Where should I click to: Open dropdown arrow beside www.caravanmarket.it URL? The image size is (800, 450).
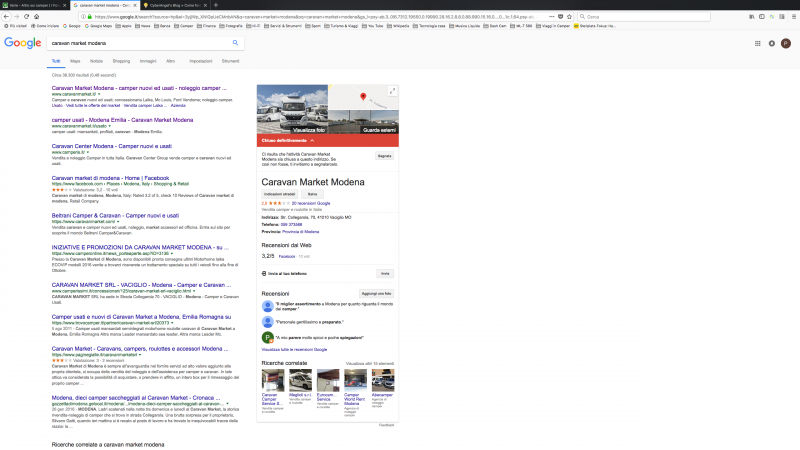(100, 95)
